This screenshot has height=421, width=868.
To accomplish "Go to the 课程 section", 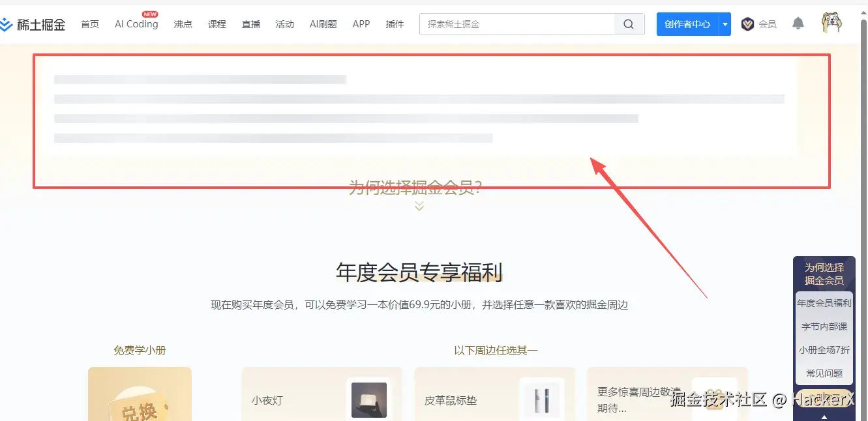I will [217, 24].
